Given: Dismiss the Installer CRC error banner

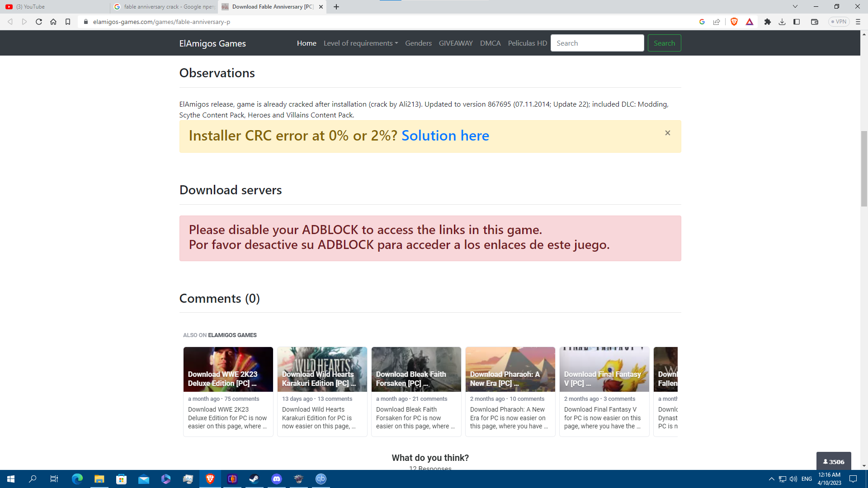Looking at the screenshot, I should pos(668,132).
